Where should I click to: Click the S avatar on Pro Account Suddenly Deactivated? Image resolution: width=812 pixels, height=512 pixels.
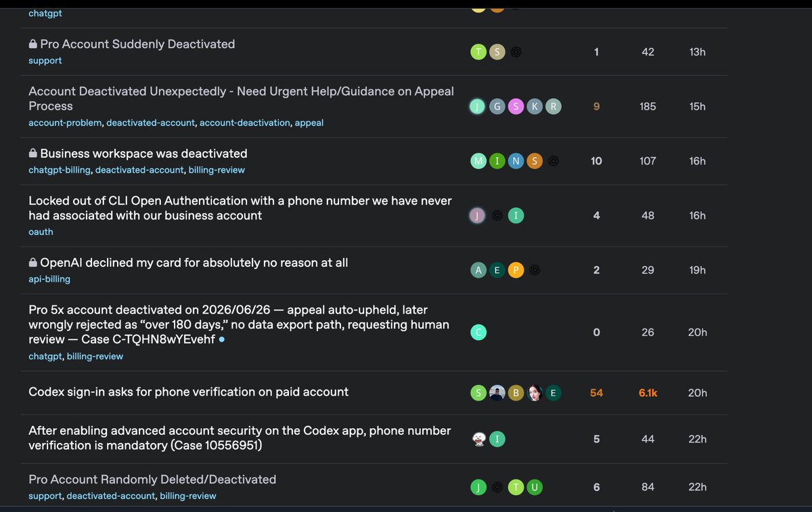497,52
